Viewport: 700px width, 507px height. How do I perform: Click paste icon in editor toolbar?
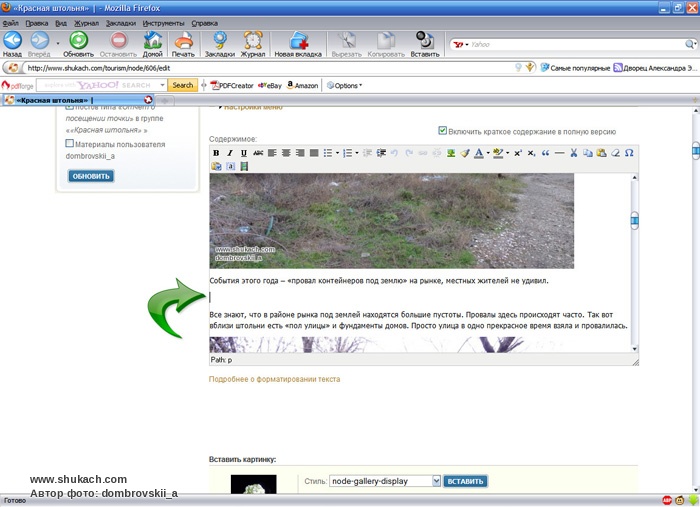pos(601,153)
